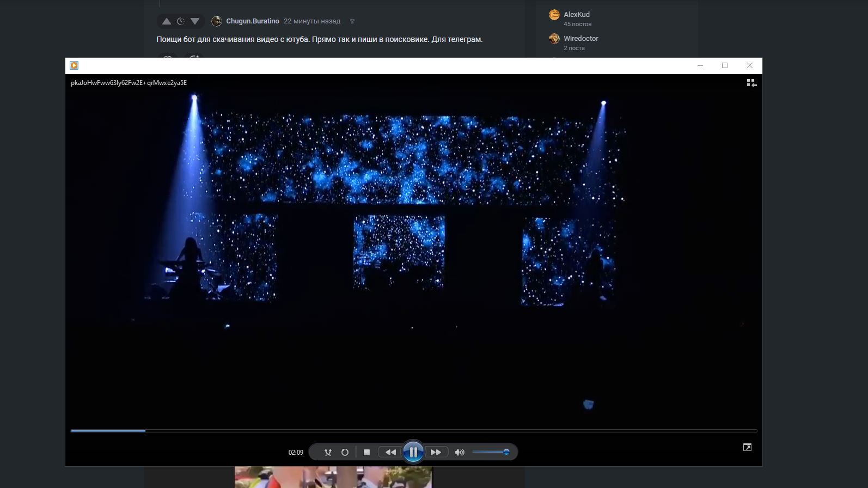868x488 pixels.
Task: Toggle repeat mode in the player
Action: (345, 452)
